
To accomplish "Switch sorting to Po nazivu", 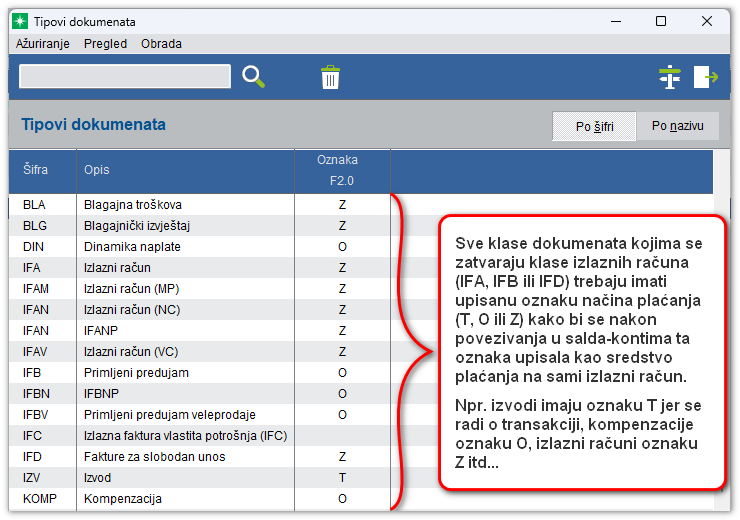I will [x=678, y=126].
